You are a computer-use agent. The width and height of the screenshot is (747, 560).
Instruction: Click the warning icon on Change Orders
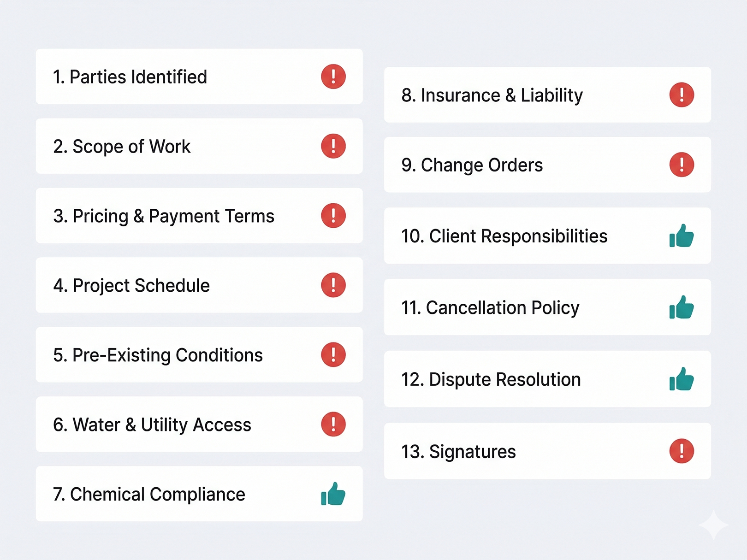(x=682, y=165)
